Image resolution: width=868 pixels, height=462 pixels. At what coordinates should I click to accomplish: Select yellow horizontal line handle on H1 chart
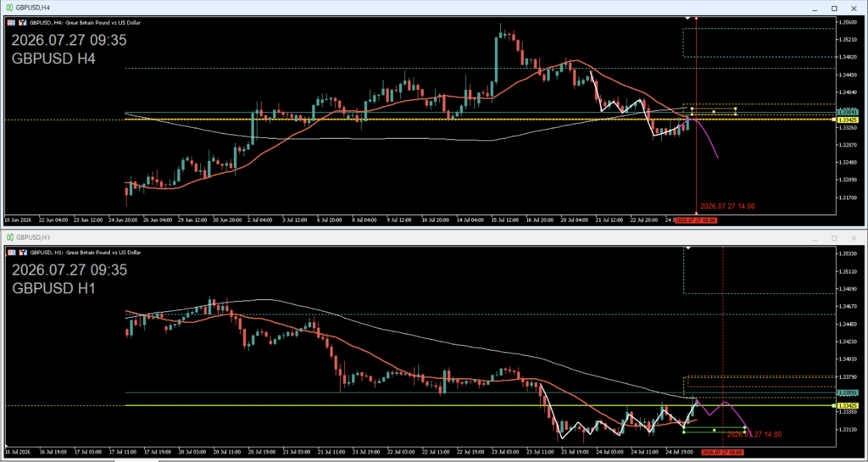point(834,405)
